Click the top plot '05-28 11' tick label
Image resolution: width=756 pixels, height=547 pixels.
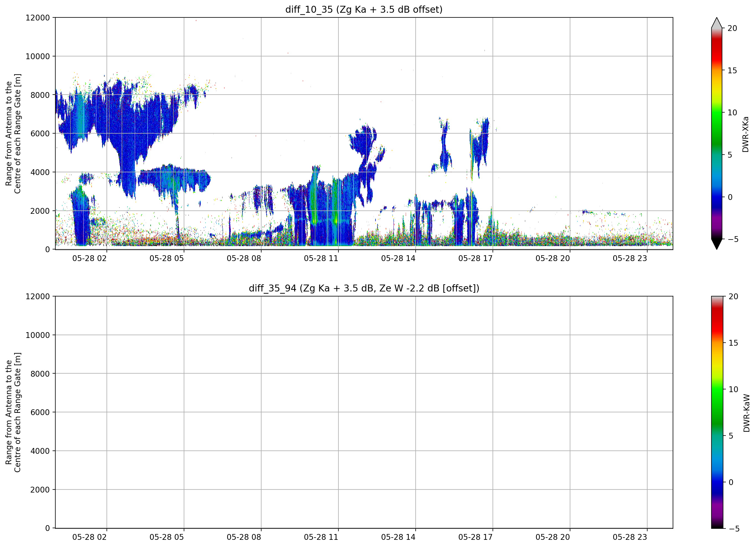pos(321,259)
